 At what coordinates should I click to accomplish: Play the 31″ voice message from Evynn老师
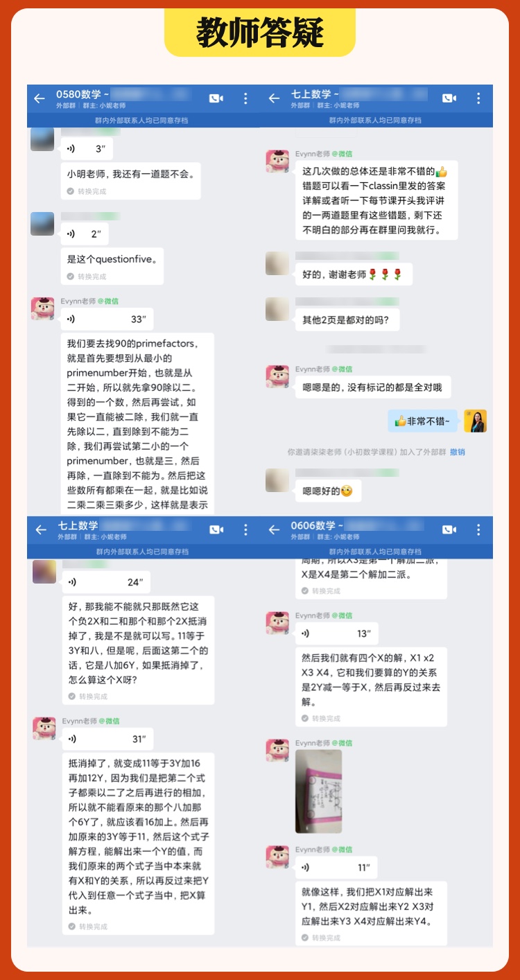point(107,739)
